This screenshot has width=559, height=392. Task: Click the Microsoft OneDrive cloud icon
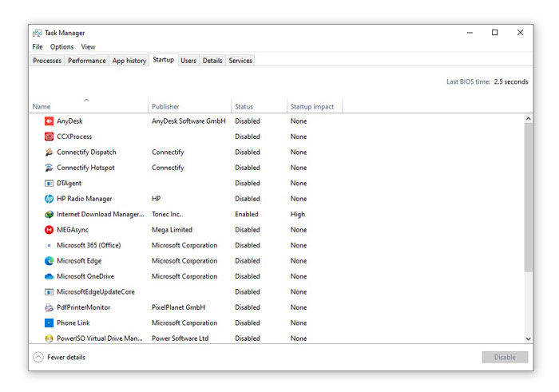click(49, 276)
